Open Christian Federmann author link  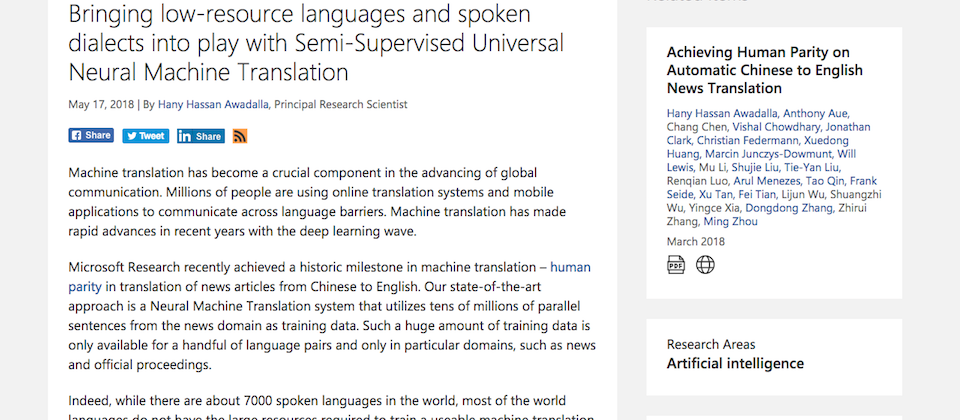coord(748,140)
